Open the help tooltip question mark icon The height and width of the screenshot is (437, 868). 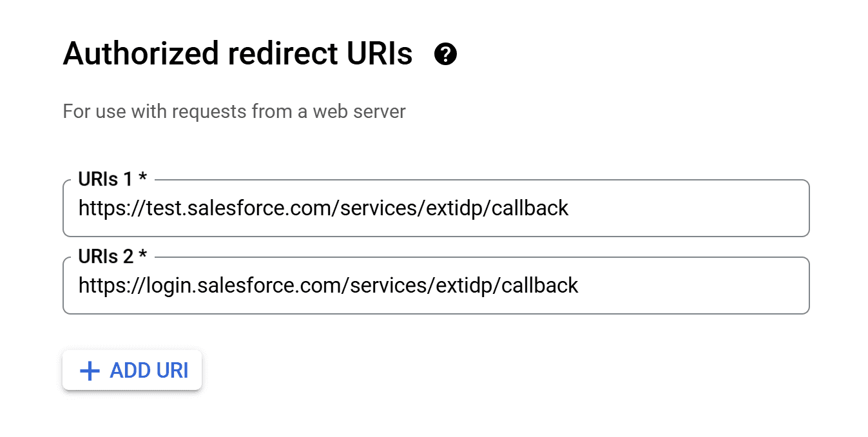(x=446, y=54)
